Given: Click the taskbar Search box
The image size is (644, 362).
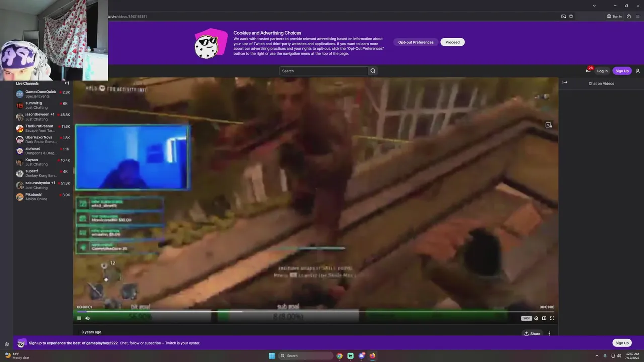Looking at the screenshot, I should pyautogui.click(x=305, y=356).
